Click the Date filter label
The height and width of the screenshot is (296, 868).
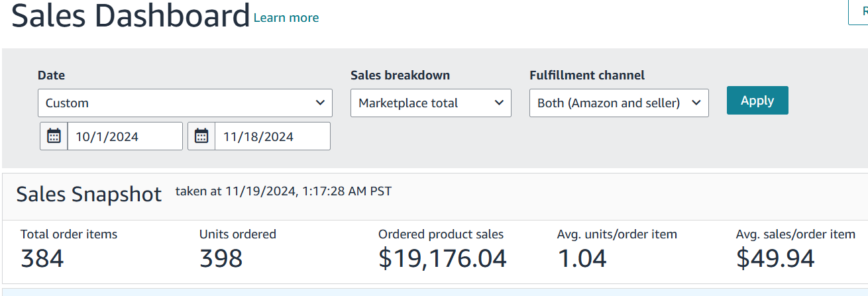pos(51,75)
